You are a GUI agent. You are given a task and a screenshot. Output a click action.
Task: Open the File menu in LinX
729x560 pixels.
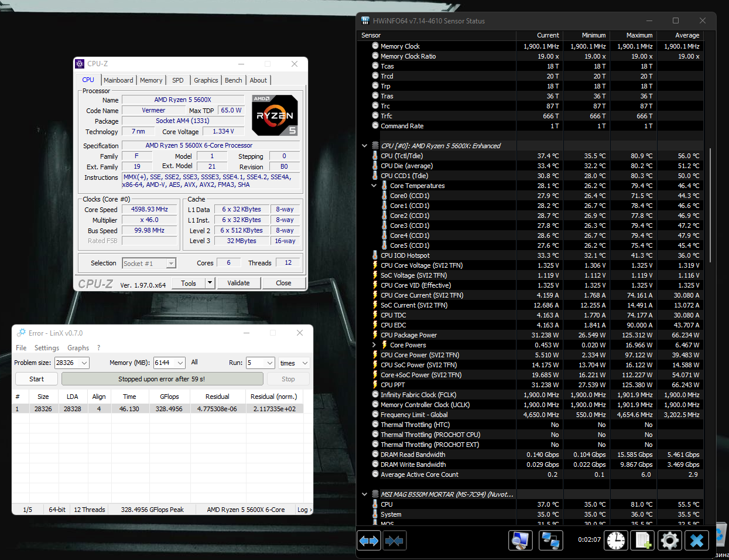click(x=21, y=348)
